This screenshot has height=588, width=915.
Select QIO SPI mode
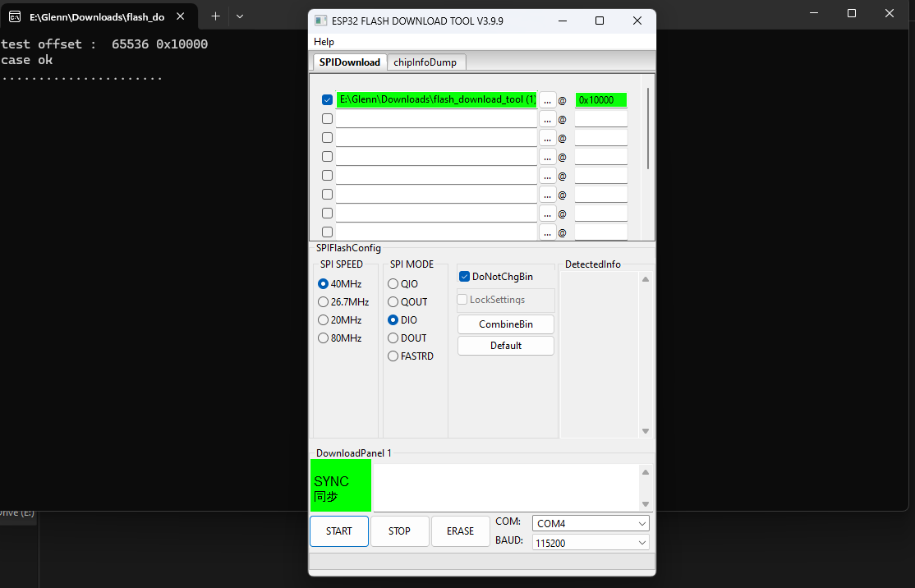pyautogui.click(x=402, y=284)
